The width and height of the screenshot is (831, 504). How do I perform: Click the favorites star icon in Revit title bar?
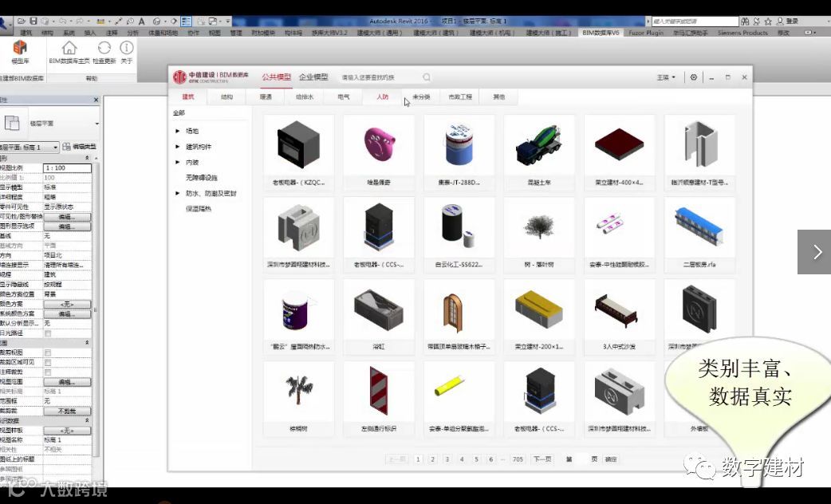[x=768, y=22]
